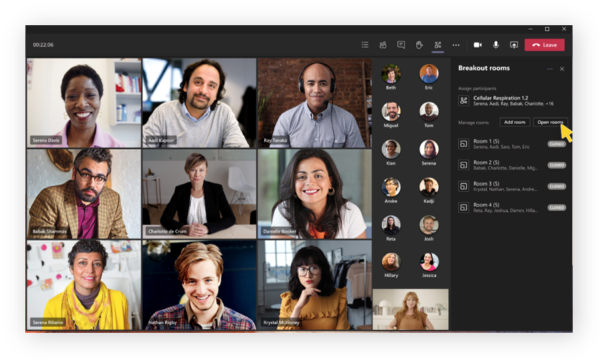The image size is (604, 364).
Task: Select Room 3 in the list
Action: (x=501, y=186)
